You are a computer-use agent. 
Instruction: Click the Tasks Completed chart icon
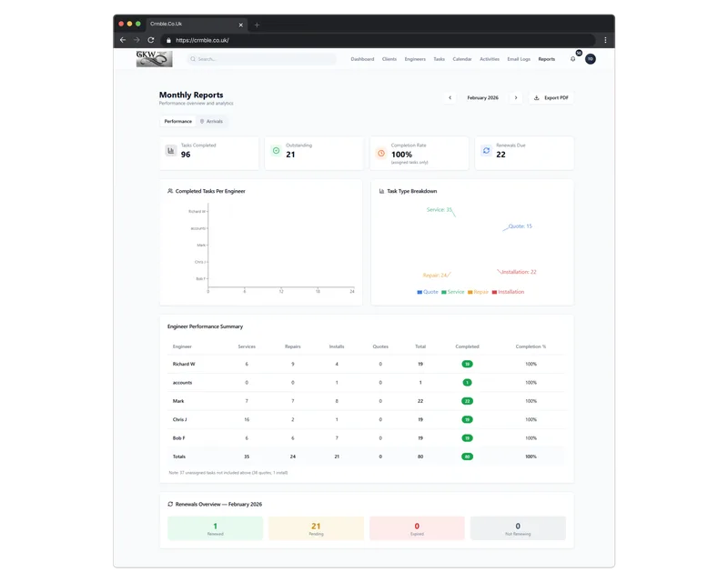(170, 151)
